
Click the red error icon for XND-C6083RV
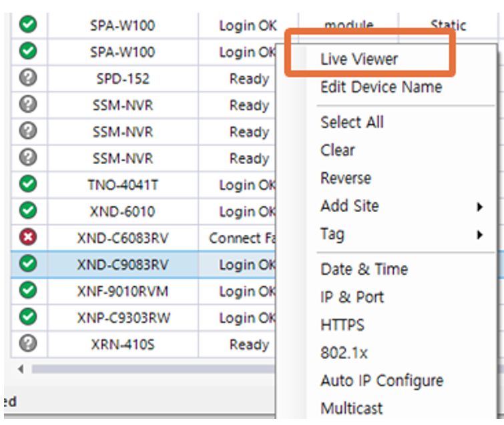coord(29,238)
